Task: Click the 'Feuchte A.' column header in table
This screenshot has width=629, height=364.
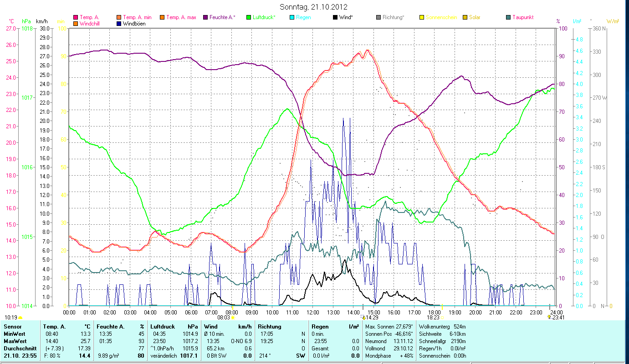Action: (x=110, y=326)
